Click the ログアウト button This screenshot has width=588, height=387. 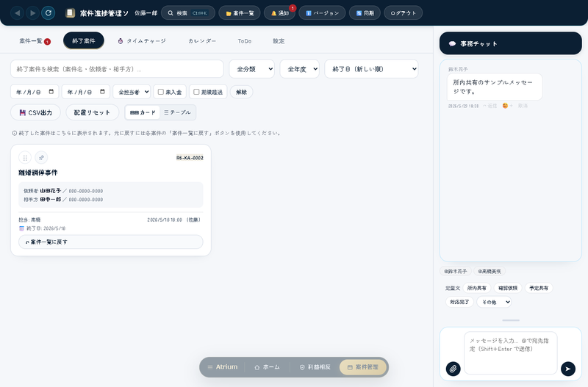pyautogui.click(x=403, y=13)
